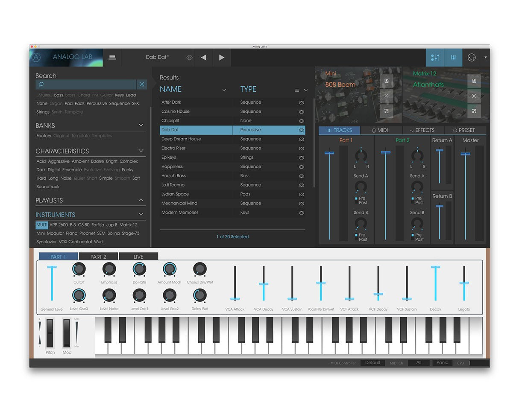Click the Master volume fader
This screenshot has width=519, height=420.
[x=466, y=154]
